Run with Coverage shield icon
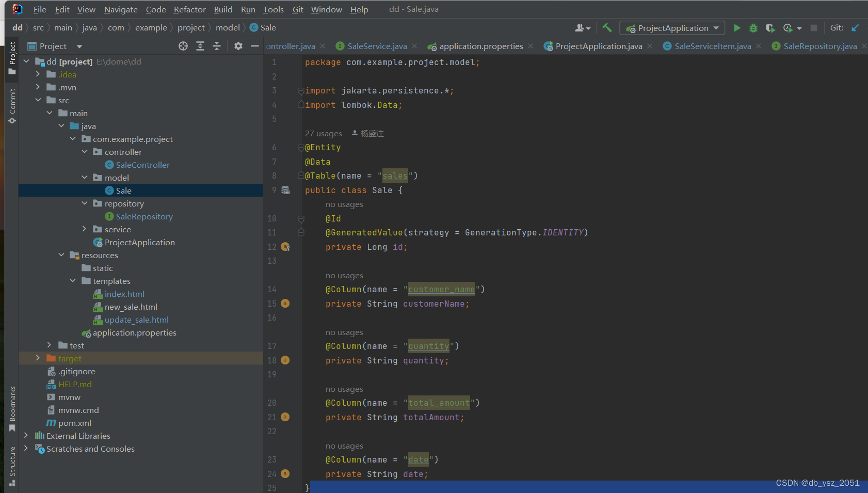Image resolution: width=868 pixels, height=493 pixels. 770,28
